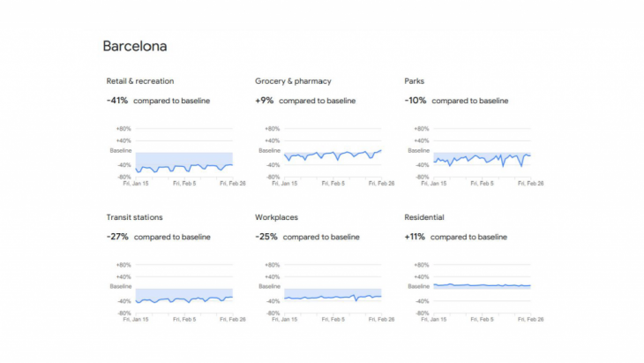Click the Barcelona page heading
Image resolution: width=644 pixels, height=363 pixels.
(135, 46)
